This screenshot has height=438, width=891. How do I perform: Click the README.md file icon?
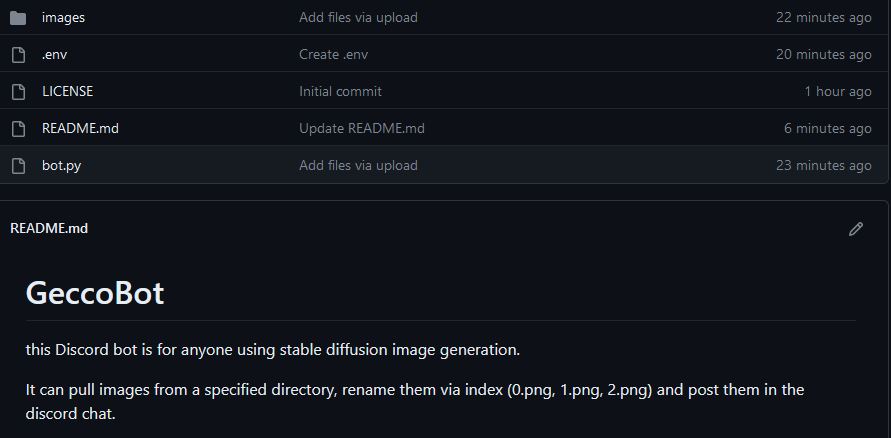(x=17, y=128)
